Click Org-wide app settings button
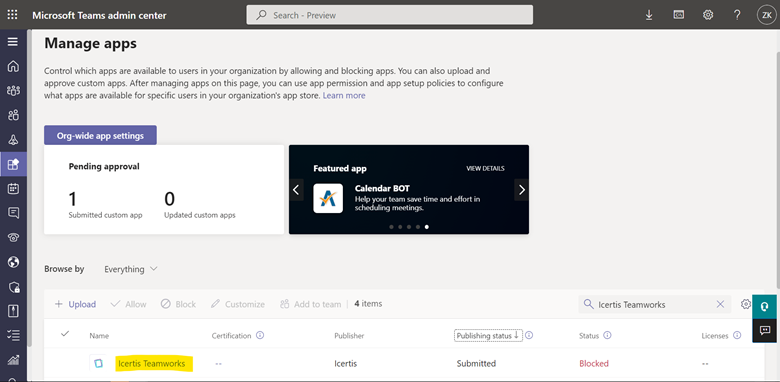The width and height of the screenshot is (780, 382). coord(100,135)
